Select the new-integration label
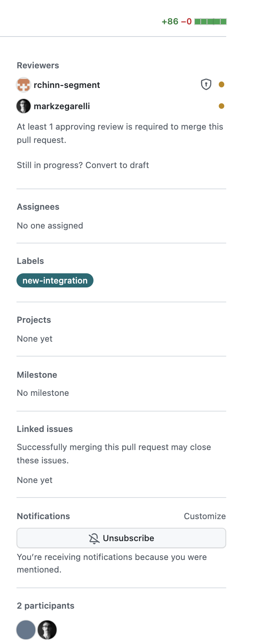The image size is (260, 644). coord(55,280)
